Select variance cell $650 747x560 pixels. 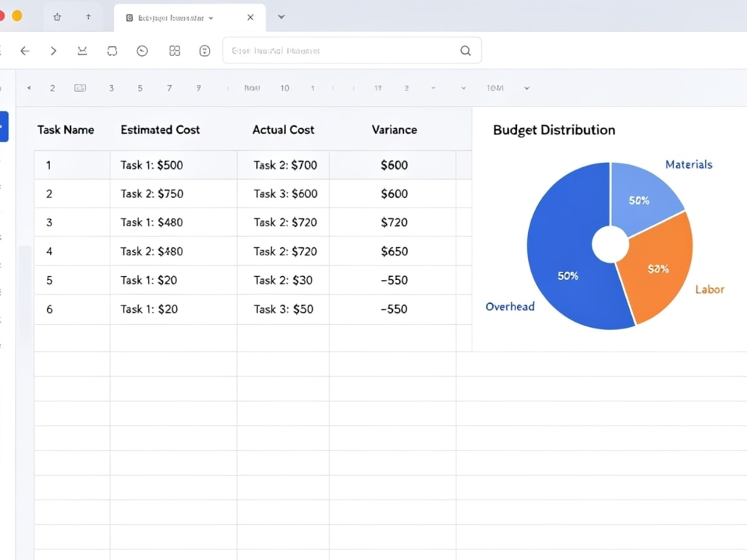[x=393, y=251]
